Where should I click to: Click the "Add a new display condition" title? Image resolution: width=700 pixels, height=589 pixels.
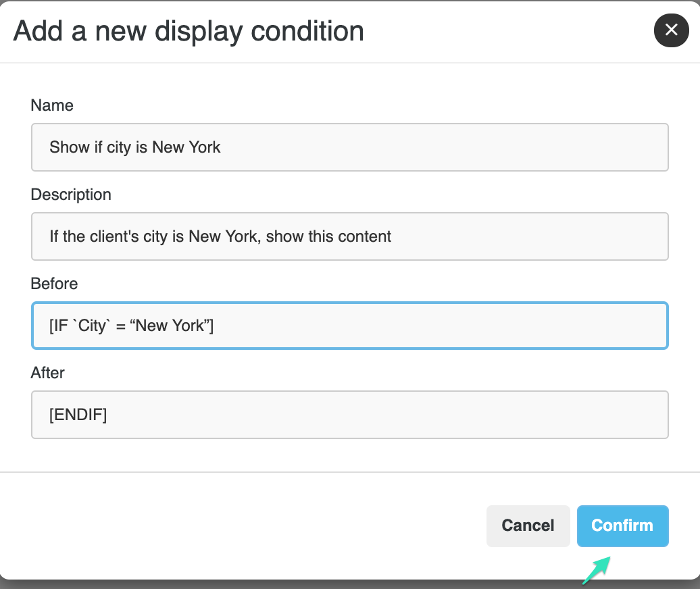tap(189, 31)
